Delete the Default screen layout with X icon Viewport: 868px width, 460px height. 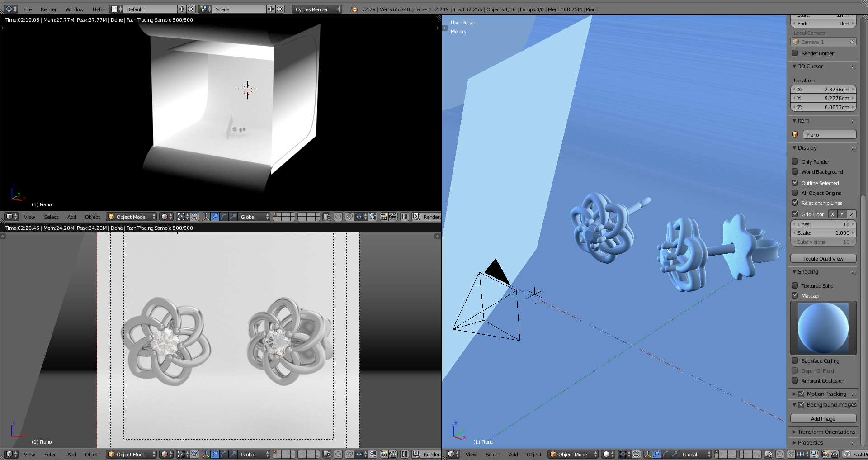(x=191, y=9)
